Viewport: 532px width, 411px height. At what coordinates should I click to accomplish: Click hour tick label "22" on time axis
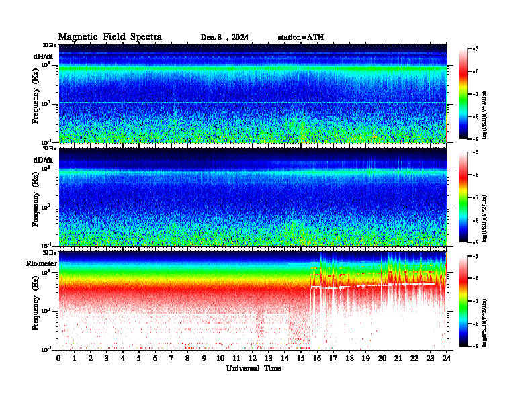point(414,358)
